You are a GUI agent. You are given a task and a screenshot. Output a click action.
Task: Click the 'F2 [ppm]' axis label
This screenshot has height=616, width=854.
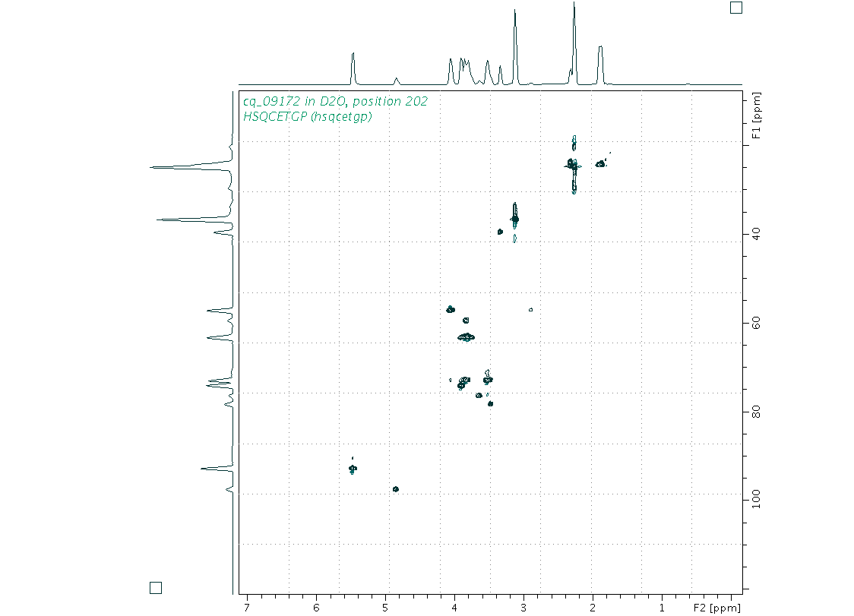[716, 608]
